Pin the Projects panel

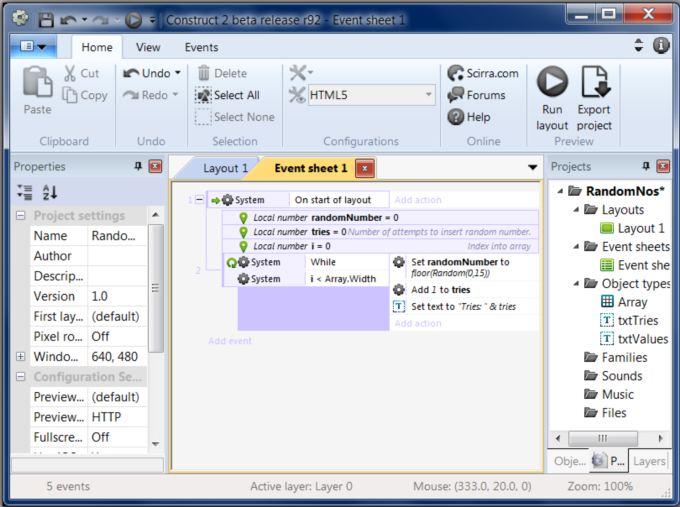pyautogui.click(x=646, y=166)
